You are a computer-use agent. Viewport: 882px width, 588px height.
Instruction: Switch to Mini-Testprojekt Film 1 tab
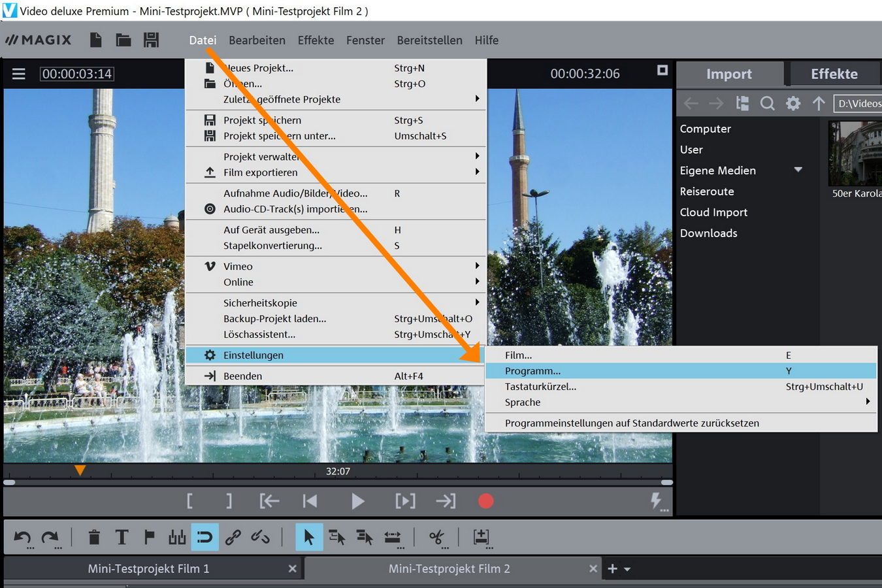point(149,568)
